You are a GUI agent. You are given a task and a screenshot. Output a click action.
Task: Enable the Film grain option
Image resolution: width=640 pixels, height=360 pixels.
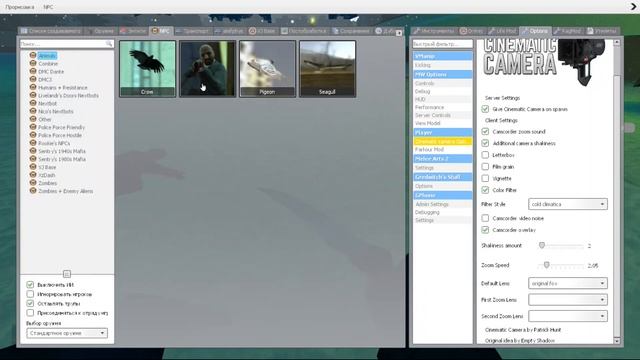pyautogui.click(x=485, y=167)
